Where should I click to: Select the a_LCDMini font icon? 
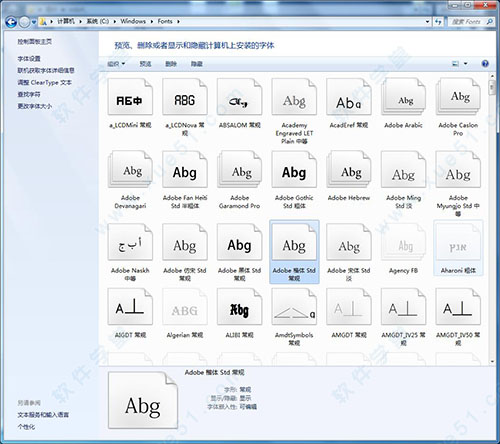coord(130,97)
